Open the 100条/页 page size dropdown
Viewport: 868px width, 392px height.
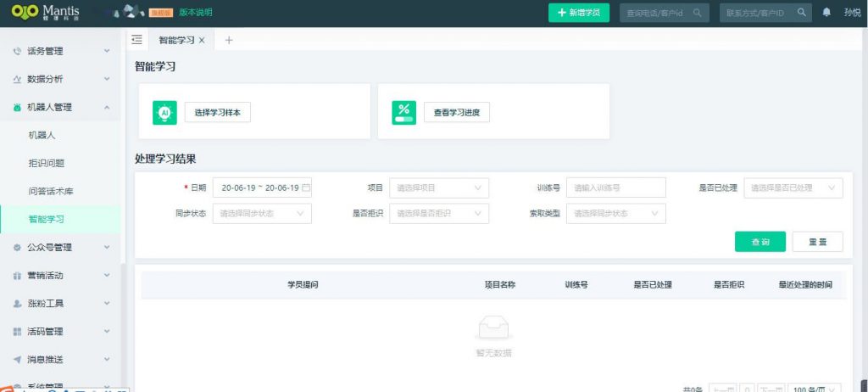(x=815, y=389)
